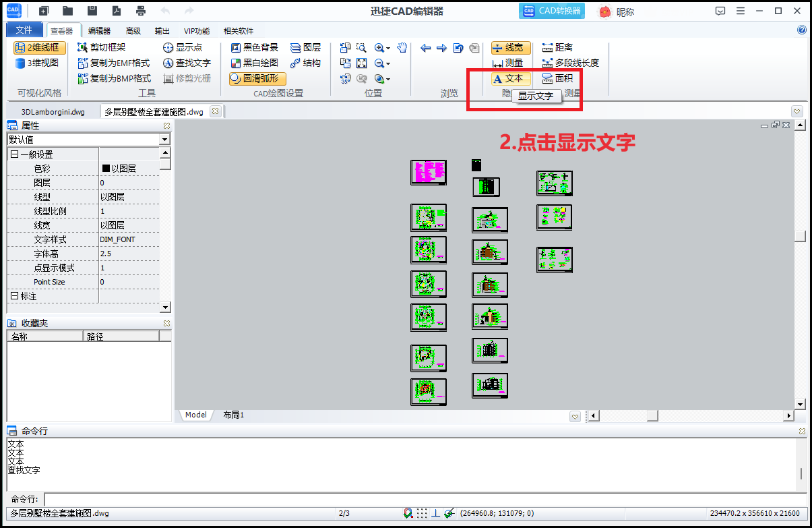The height and width of the screenshot is (528, 812).
Task: Select the 距离 distance tool
Action: (557, 47)
